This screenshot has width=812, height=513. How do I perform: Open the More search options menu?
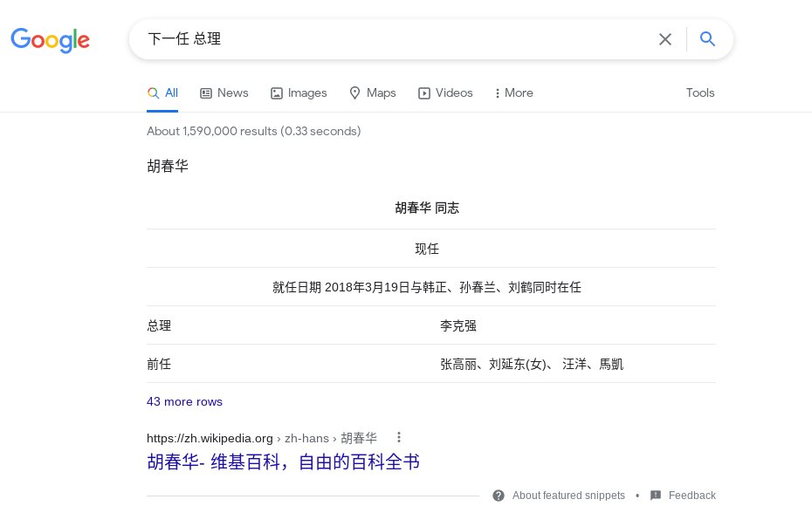tap(513, 92)
